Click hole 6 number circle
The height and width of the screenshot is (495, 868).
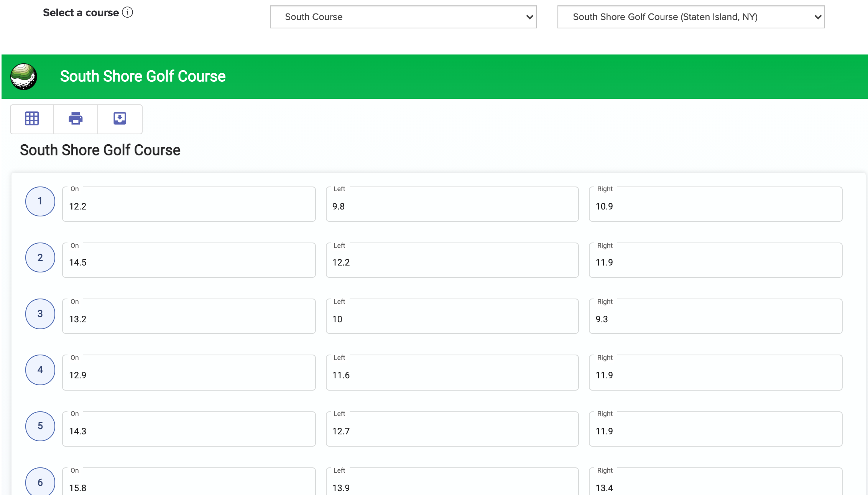[40, 482]
